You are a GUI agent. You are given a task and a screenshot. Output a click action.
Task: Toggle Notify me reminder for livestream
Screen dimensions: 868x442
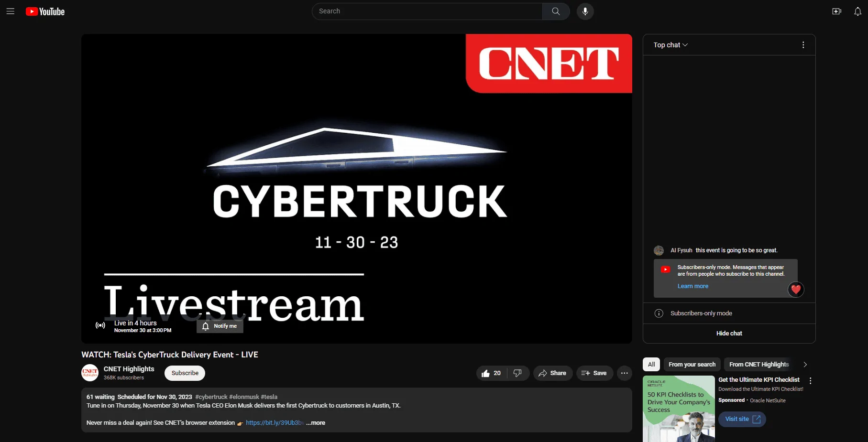[220, 326]
